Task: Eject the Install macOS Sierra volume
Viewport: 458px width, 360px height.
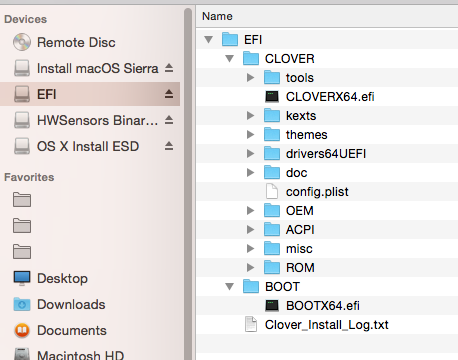Action: coord(169,68)
